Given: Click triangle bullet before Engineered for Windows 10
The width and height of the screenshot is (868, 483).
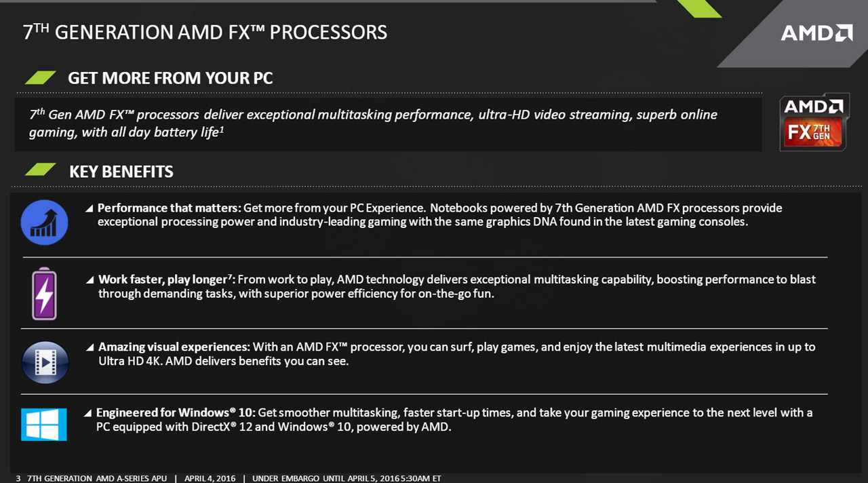Looking at the screenshot, I should coord(88,413).
